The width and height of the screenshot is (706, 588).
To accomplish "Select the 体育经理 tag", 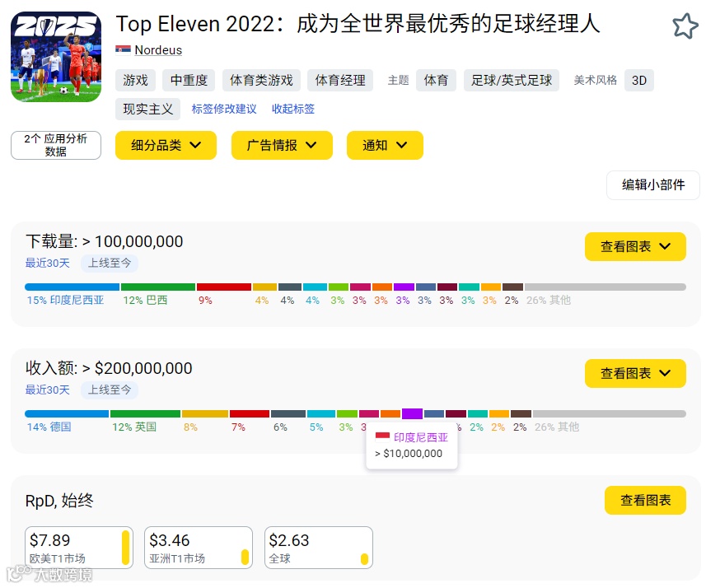I will 340,80.
